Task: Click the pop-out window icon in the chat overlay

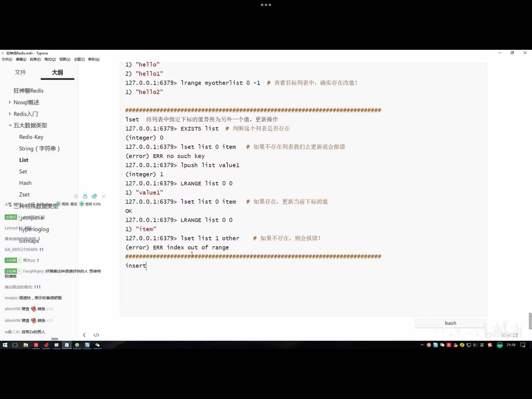Action: click(94, 197)
